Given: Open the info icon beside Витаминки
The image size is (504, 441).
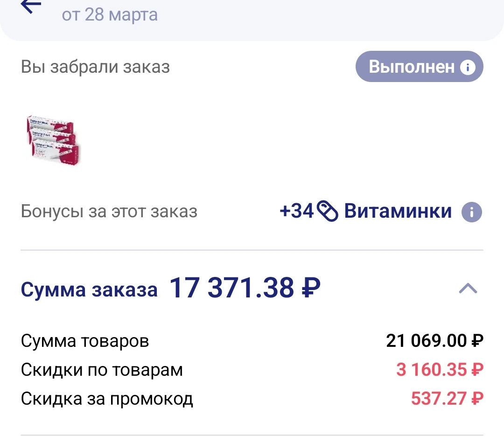Looking at the screenshot, I should click(x=471, y=212).
